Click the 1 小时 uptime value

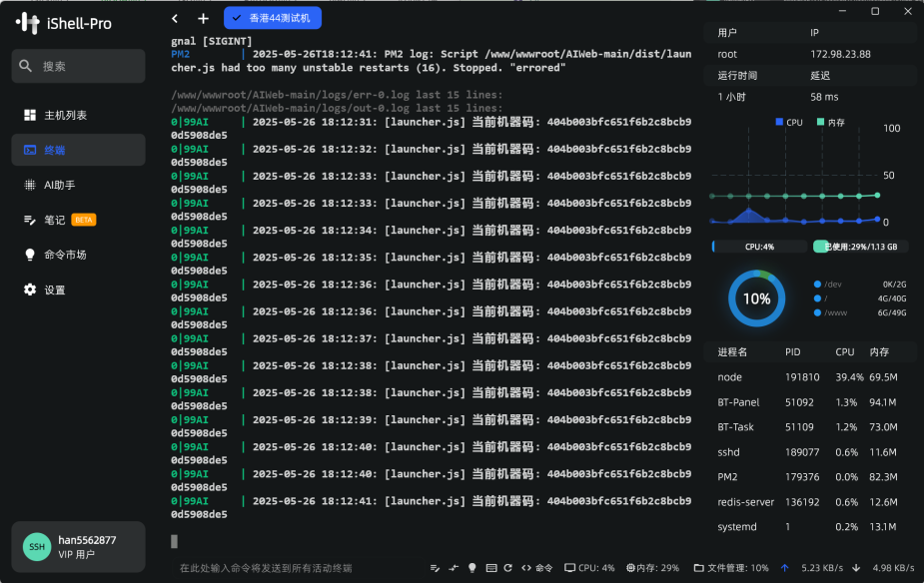pos(731,97)
